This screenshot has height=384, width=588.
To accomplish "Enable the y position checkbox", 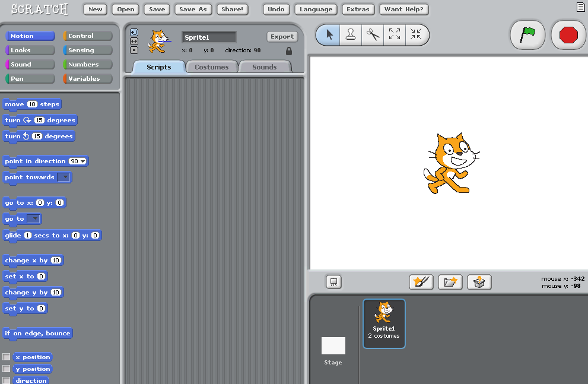I will click(x=7, y=369).
